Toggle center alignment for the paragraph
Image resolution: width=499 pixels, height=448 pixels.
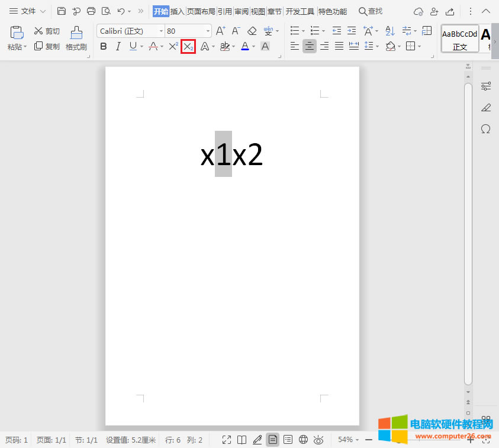tap(309, 46)
